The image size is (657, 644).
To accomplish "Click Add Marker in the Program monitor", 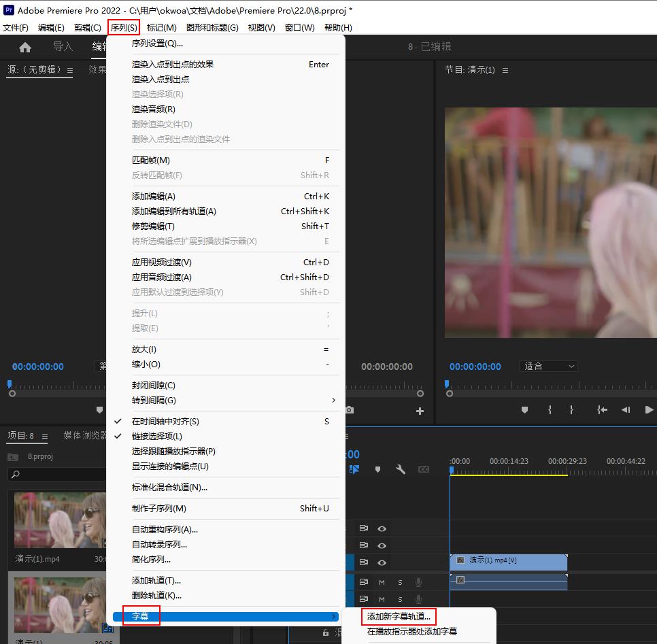I will pyautogui.click(x=524, y=410).
